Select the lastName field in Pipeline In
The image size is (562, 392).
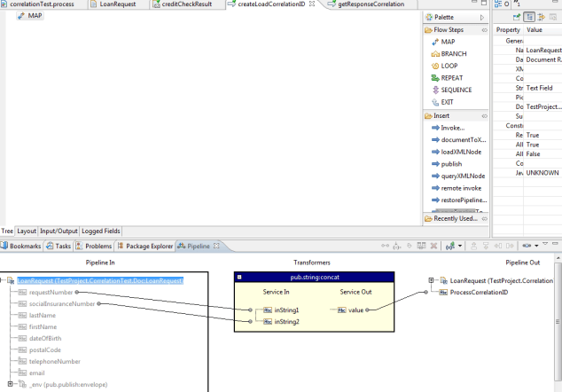click(43, 315)
